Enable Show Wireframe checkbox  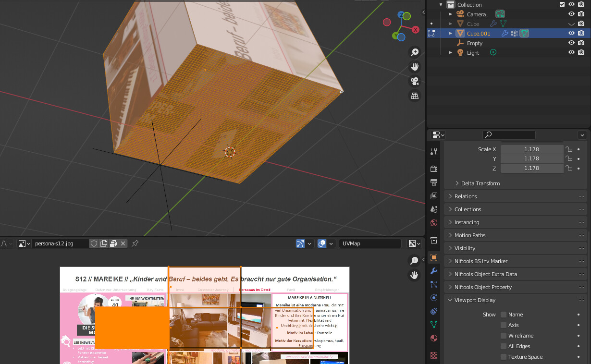504,336
